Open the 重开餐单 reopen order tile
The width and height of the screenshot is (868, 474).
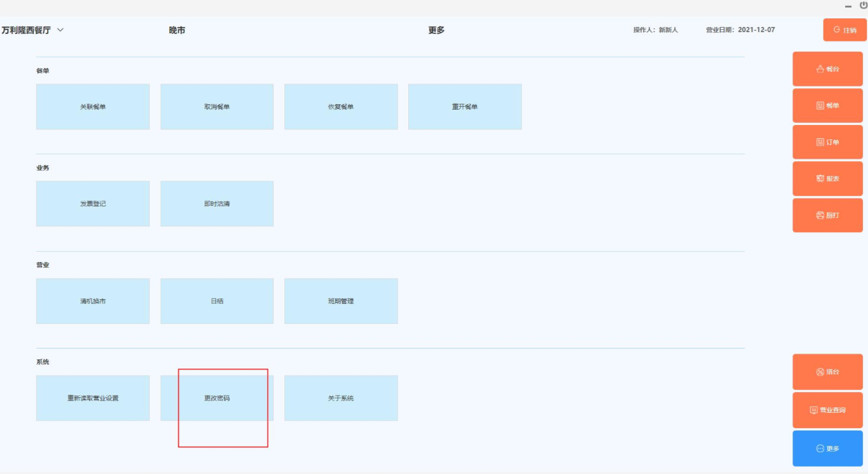[464, 107]
